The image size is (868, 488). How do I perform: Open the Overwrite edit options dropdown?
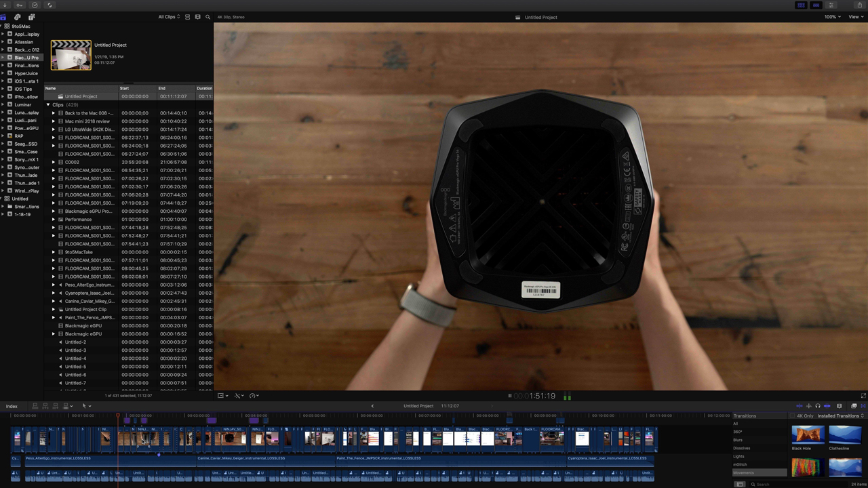67,406
